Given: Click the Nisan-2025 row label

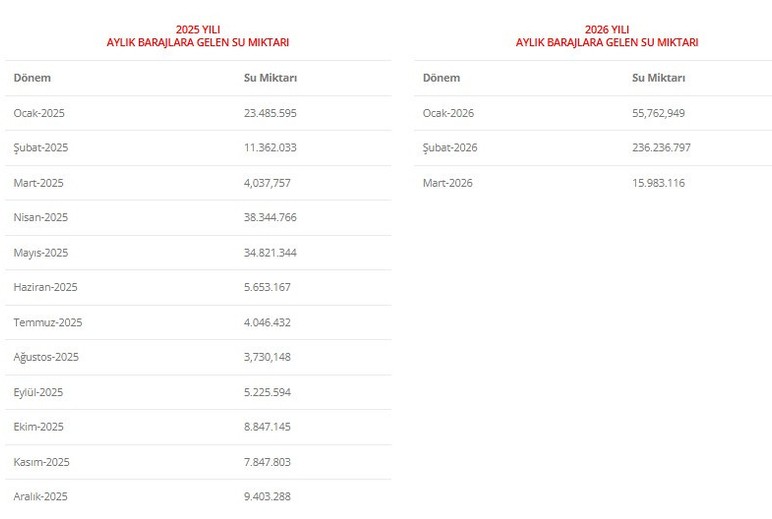Looking at the screenshot, I should pyautogui.click(x=41, y=217).
